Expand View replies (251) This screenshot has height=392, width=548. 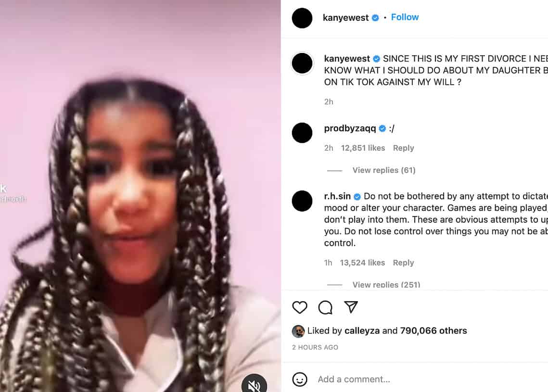(x=386, y=284)
